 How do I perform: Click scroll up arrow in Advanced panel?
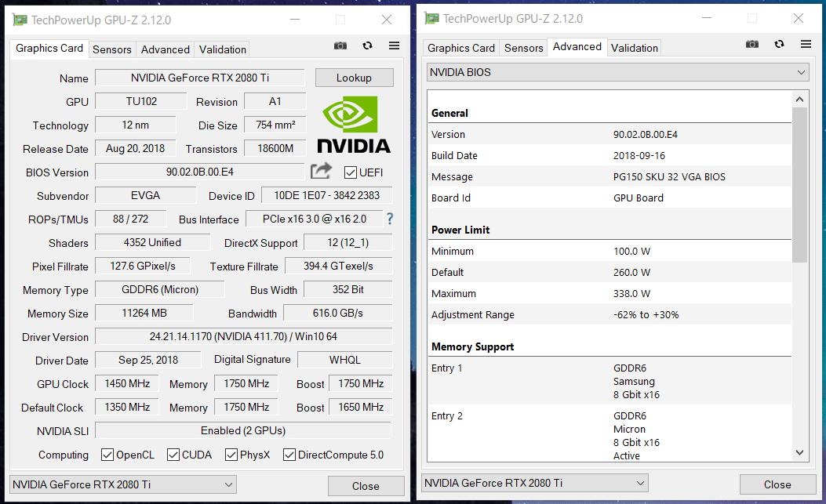point(799,99)
